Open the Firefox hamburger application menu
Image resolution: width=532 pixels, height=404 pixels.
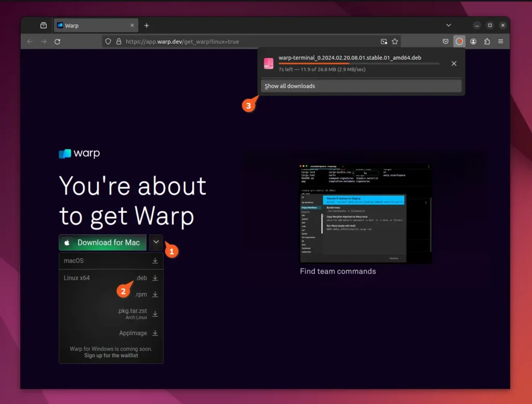pyautogui.click(x=501, y=42)
